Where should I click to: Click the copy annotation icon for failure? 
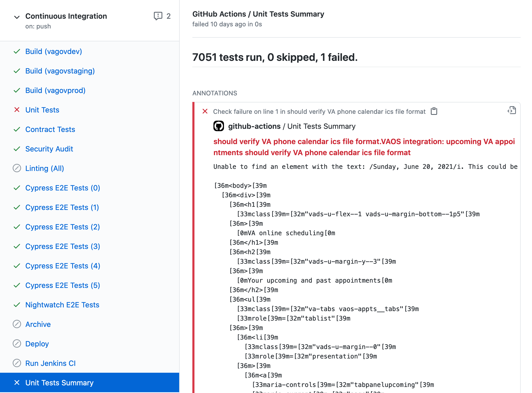tap(434, 111)
